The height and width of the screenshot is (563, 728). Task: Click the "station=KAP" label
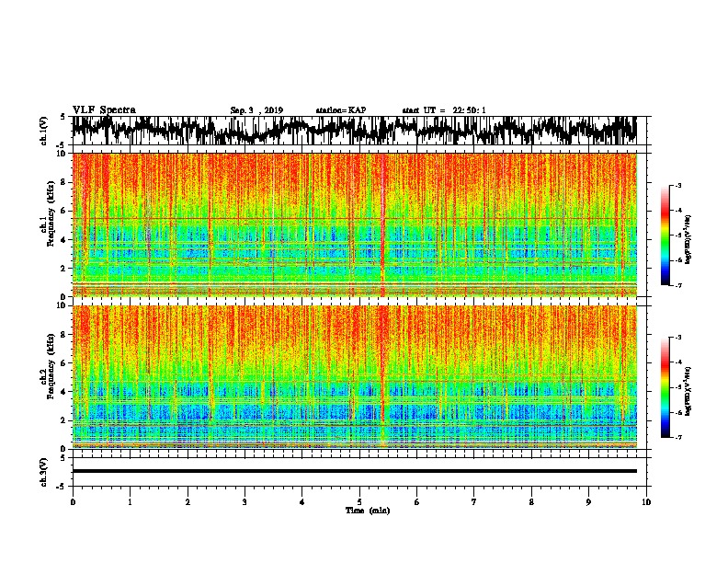point(341,110)
